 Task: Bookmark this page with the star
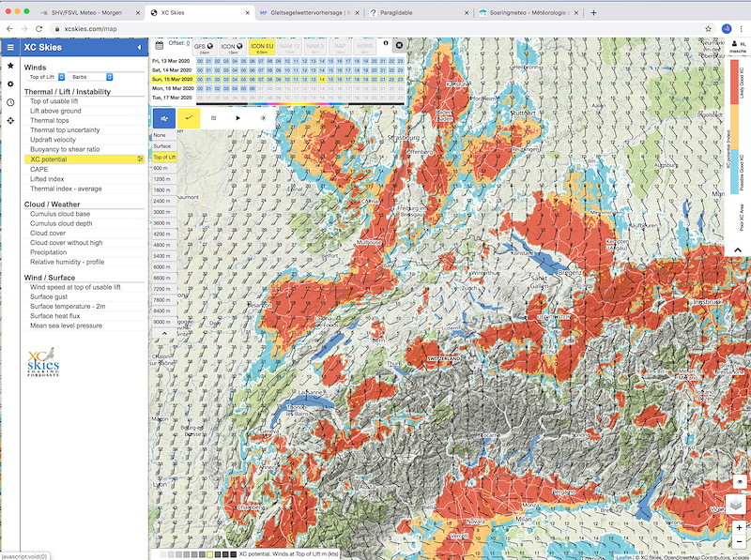(709, 29)
